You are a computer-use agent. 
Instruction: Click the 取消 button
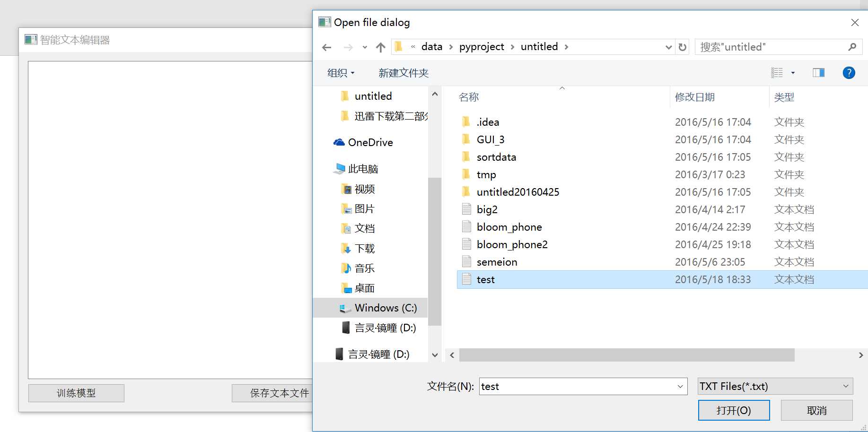pyautogui.click(x=816, y=410)
